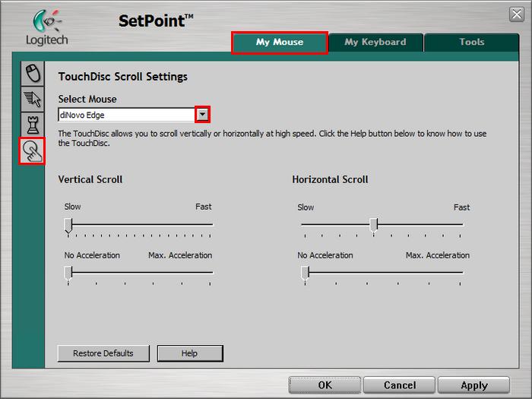This screenshot has width=532, height=399.
Task: Open the Tools tab
Action: click(x=472, y=43)
